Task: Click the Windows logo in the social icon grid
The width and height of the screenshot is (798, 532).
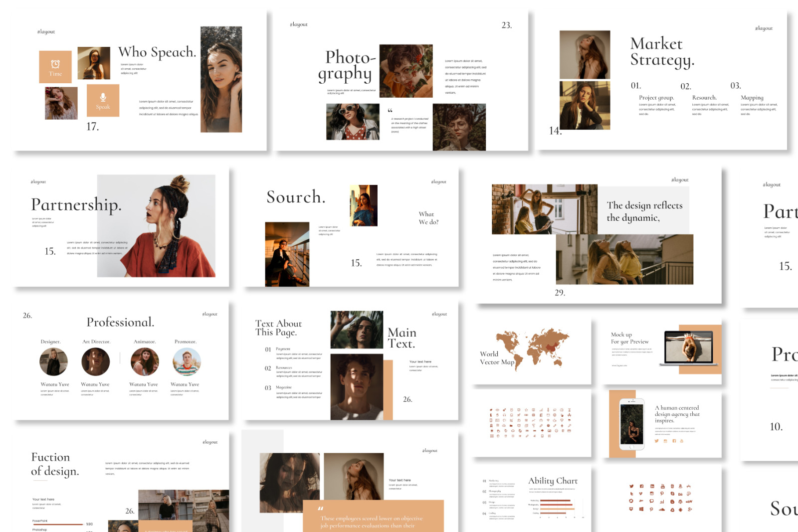Action: [641, 509]
